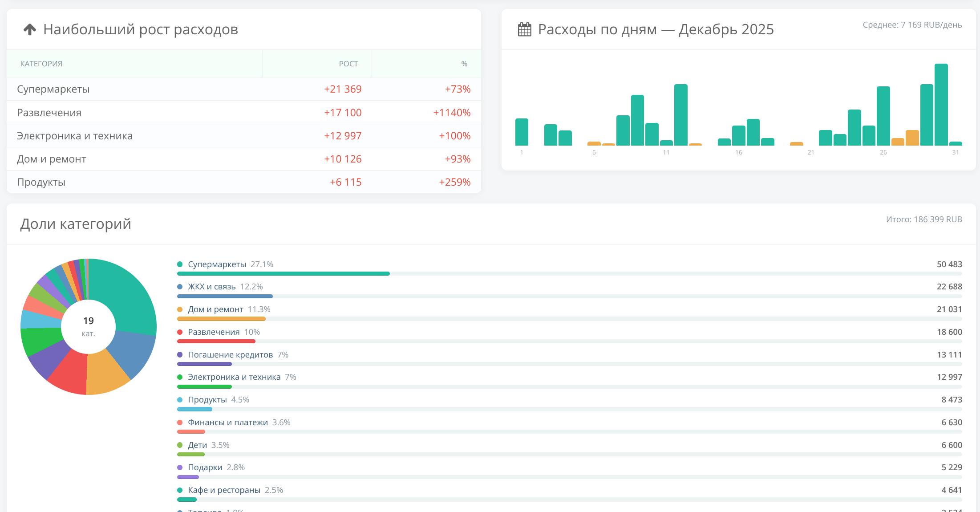Click the green dot next to Электроника и техника
The width and height of the screenshot is (980, 512).
(180, 377)
